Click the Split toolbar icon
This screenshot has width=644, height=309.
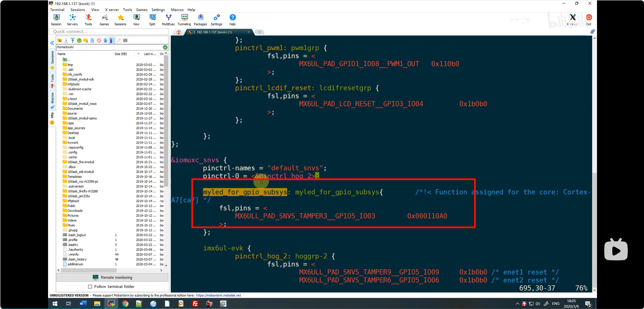tap(152, 20)
